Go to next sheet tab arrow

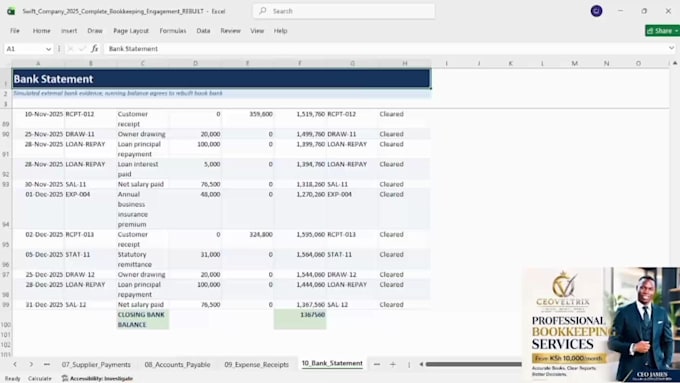(x=31, y=364)
